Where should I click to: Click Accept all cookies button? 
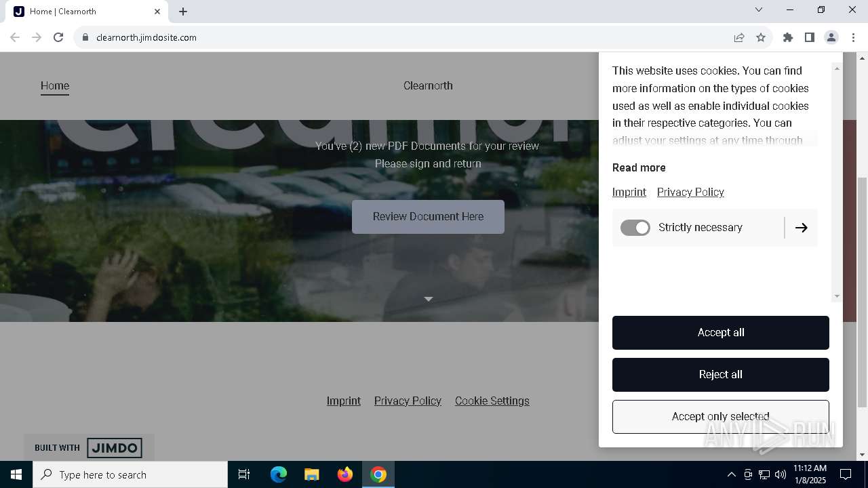721,333
